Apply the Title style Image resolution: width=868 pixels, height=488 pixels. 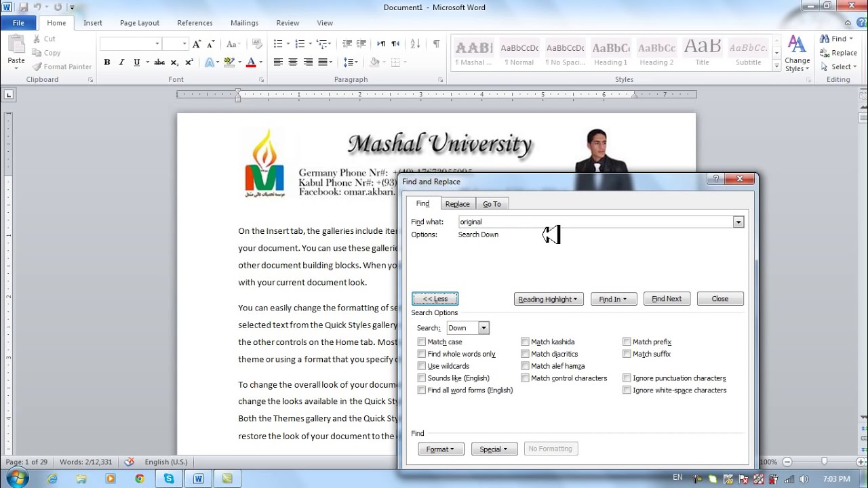(x=702, y=53)
